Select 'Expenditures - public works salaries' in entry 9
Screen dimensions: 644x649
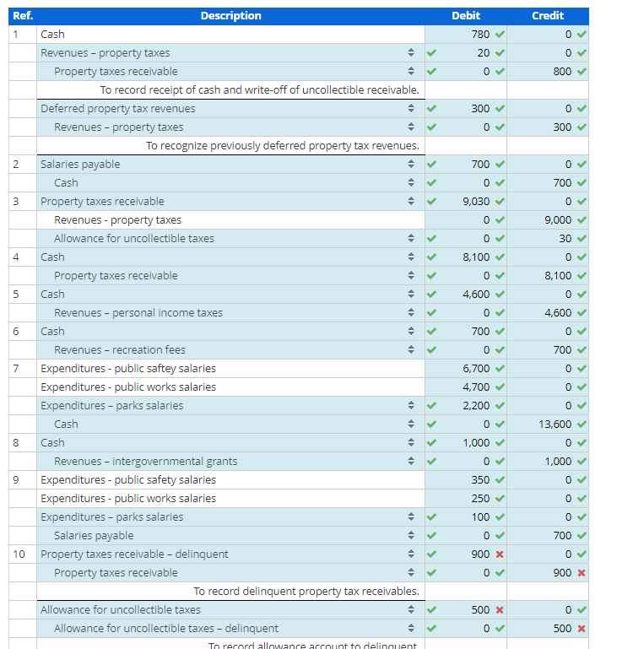(128, 498)
